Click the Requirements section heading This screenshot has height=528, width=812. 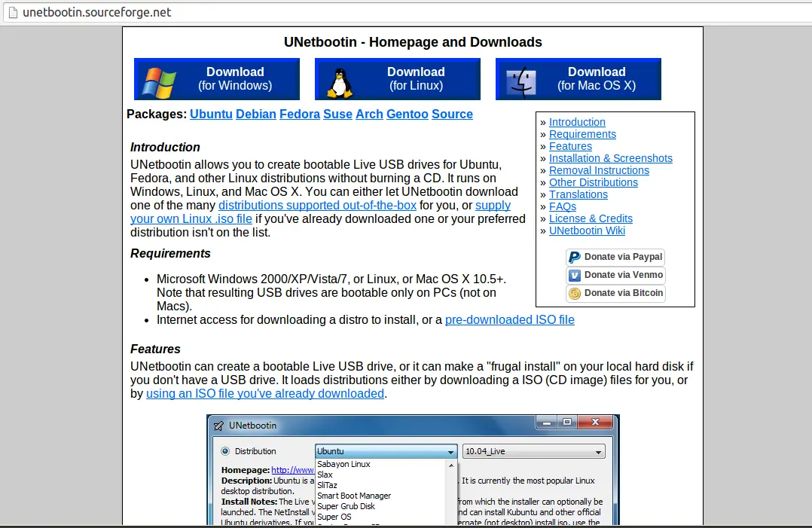(x=170, y=254)
